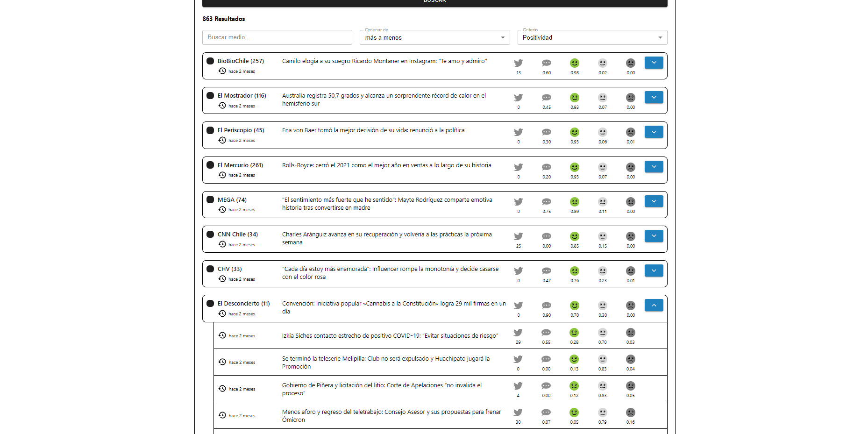Open the Rolls-Royce sales headline
This screenshot has width=868, height=434.
pos(386,165)
